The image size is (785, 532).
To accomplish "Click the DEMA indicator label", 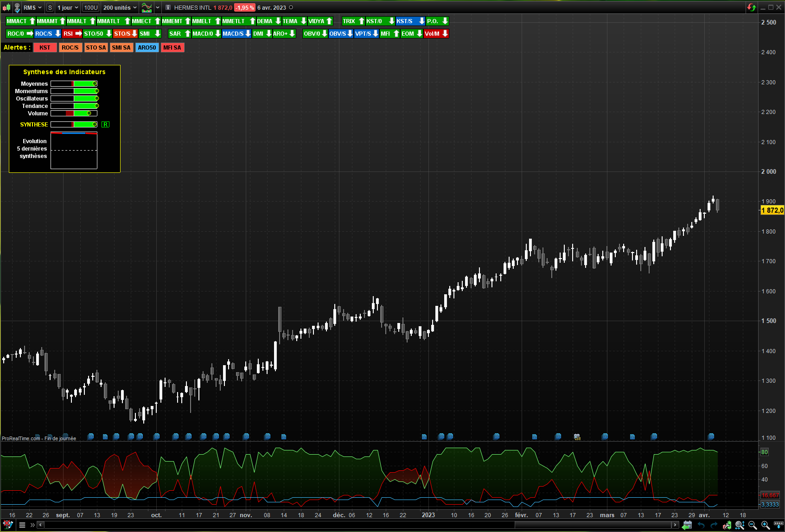I will [268, 21].
